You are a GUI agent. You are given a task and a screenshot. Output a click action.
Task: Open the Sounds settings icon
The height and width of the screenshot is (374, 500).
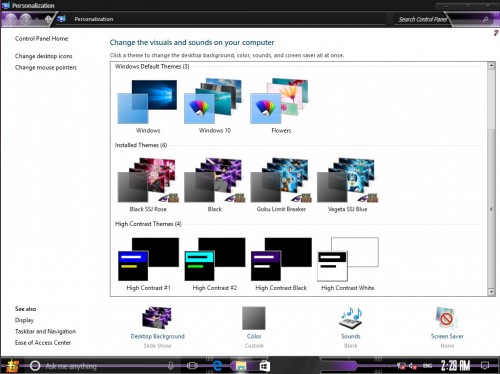pyautogui.click(x=350, y=318)
